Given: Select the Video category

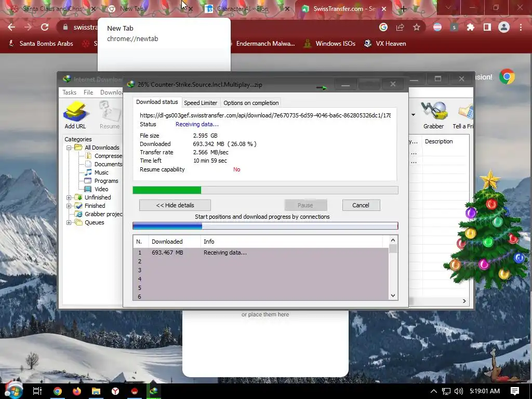Looking at the screenshot, I should pos(101,189).
